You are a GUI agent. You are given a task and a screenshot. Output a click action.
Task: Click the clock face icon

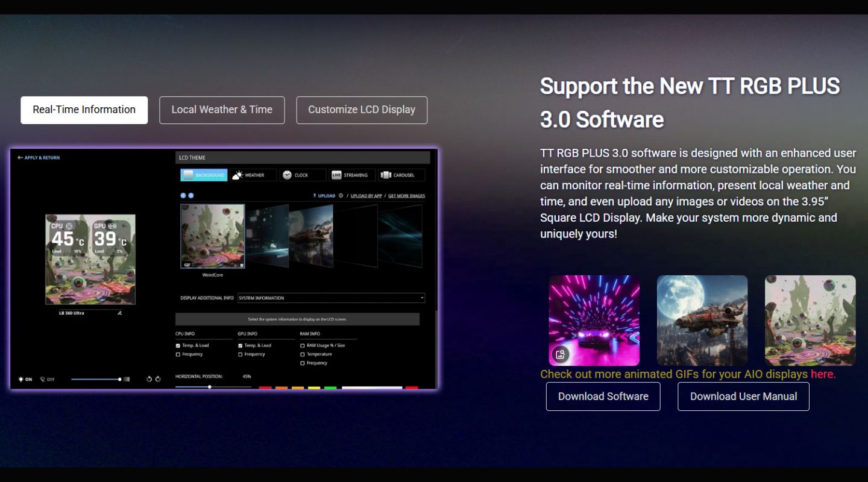(x=287, y=175)
